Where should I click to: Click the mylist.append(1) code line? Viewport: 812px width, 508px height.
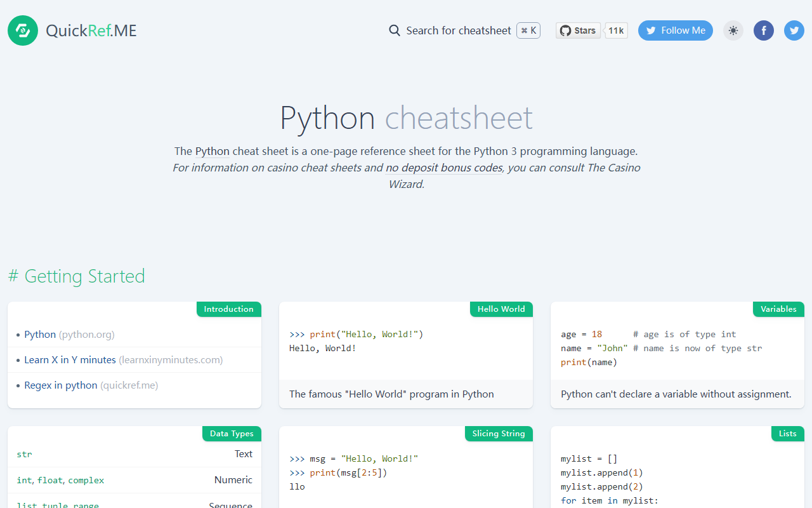click(x=602, y=472)
